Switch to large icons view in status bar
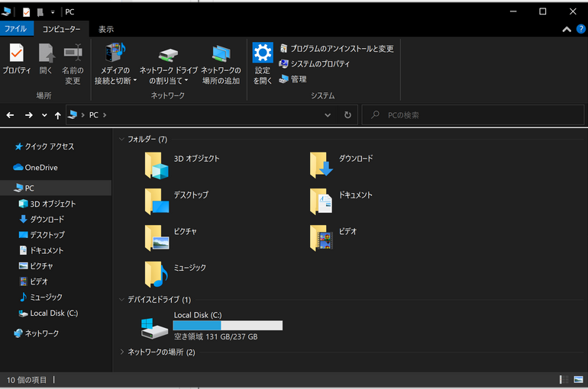The image size is (588, 389). coord(578,380)
